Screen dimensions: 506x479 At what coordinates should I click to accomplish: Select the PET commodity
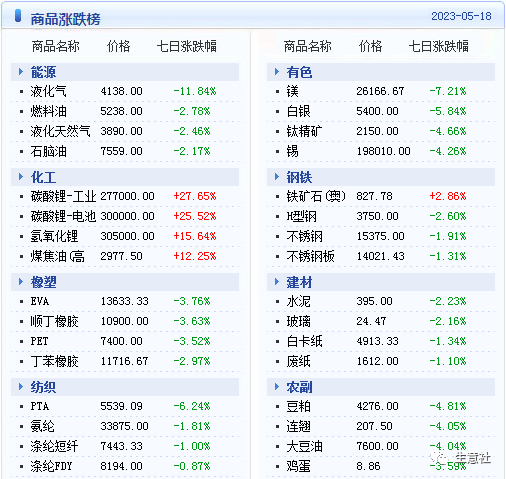click(x=39, y=341)
